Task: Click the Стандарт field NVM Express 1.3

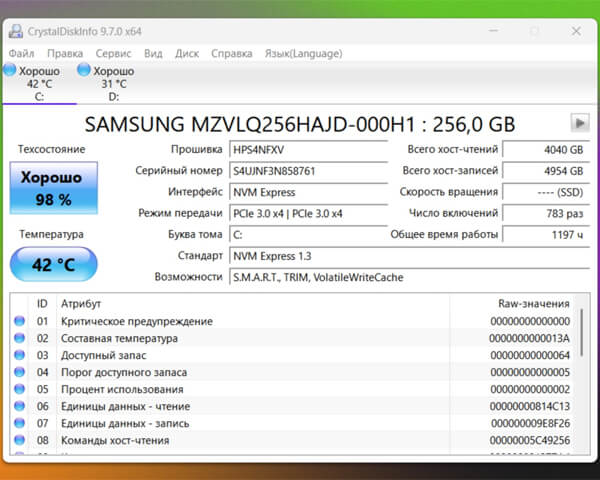Action: pos(409,256)
